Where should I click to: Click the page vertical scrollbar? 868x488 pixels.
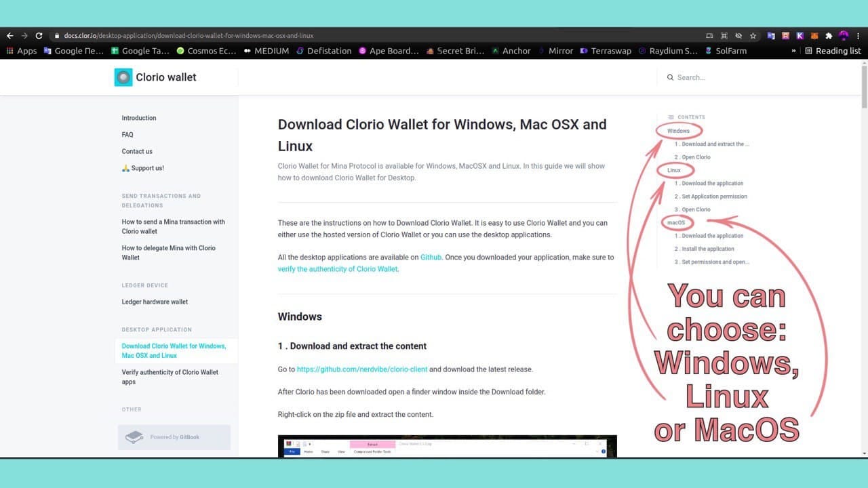(x=864, y=86)
